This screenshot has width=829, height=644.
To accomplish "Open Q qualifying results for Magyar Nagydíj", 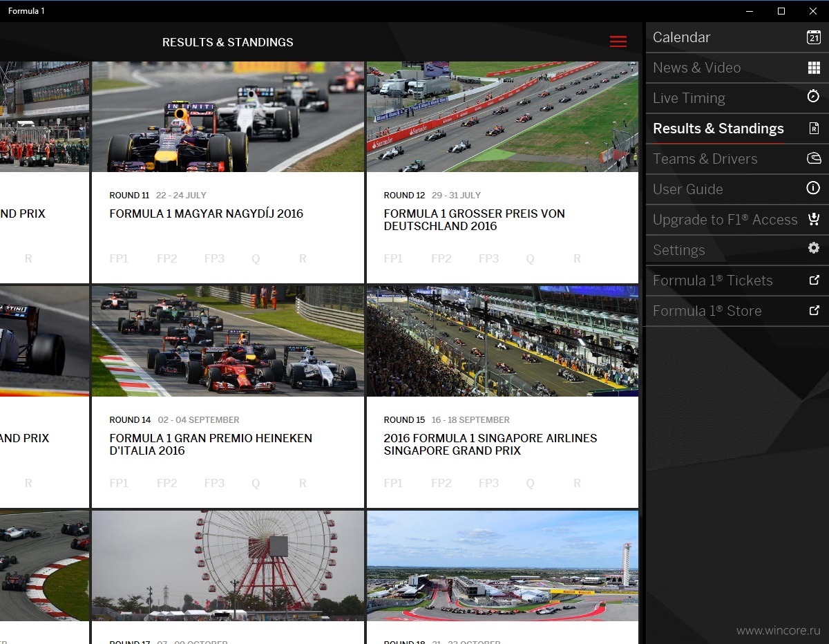I will point(256,258).
